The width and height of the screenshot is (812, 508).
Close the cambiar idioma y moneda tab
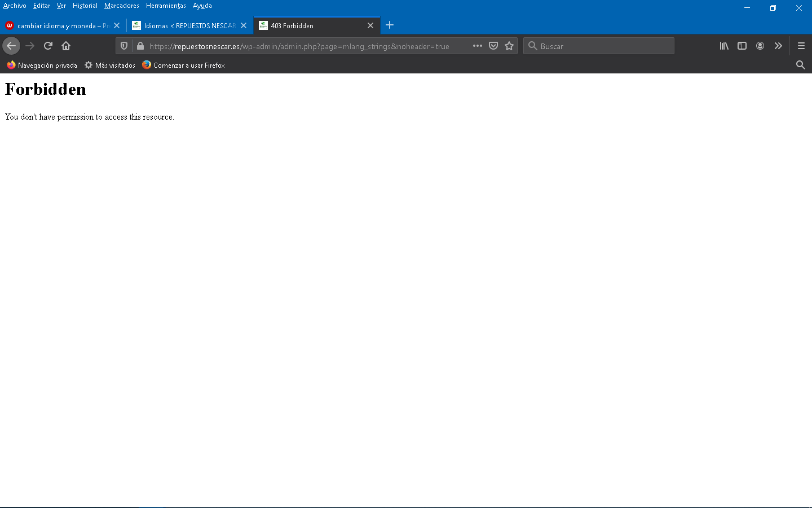pyautogui.click(x=117, y=25)
